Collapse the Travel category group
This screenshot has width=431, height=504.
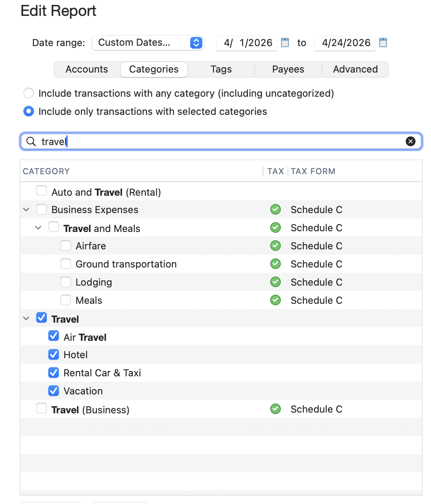pyautogui.click(x=26, y=318)
